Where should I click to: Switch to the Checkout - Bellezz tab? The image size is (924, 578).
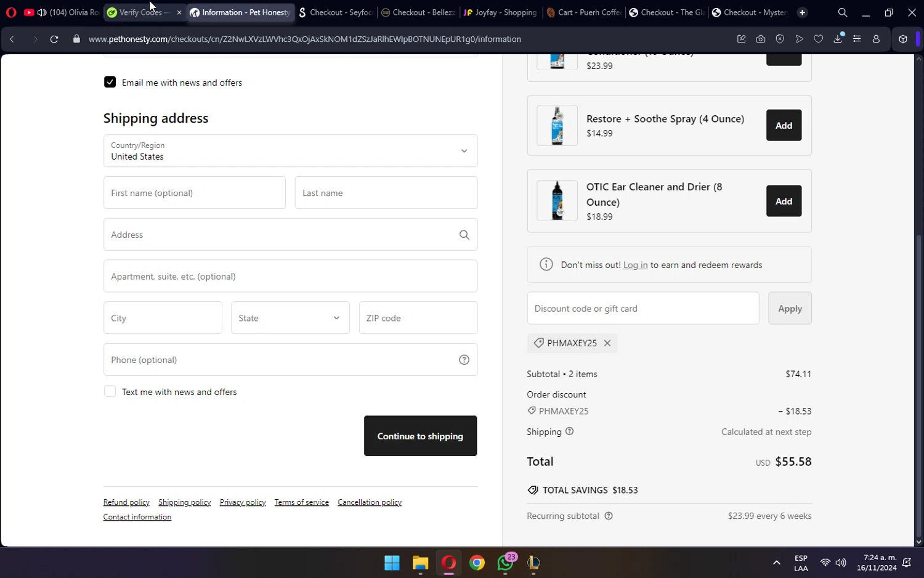point(419,12)
